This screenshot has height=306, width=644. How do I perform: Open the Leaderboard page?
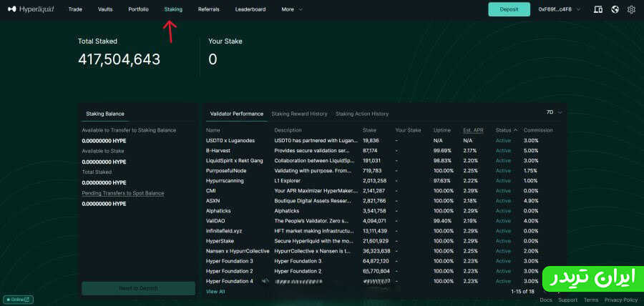click(x=250, y=9)
